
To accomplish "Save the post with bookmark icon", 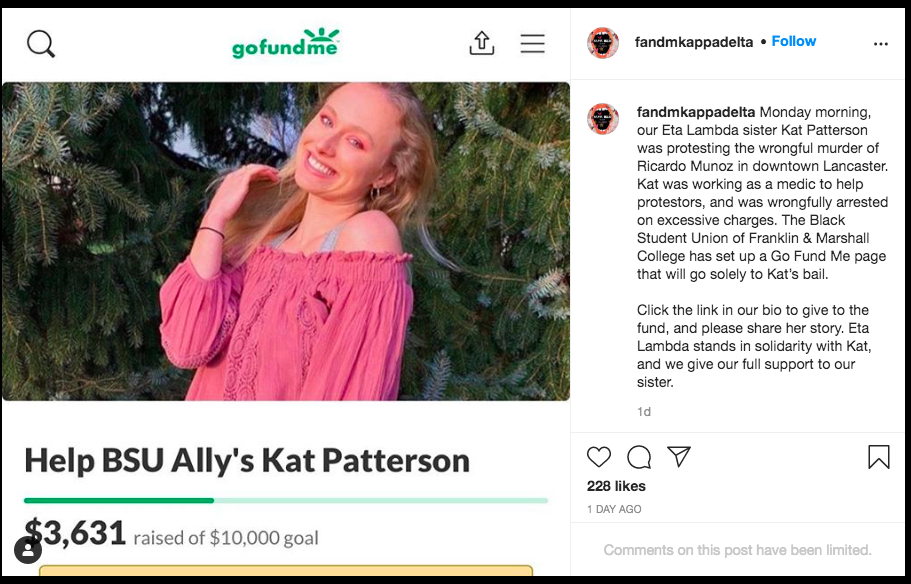I will 878,457.
